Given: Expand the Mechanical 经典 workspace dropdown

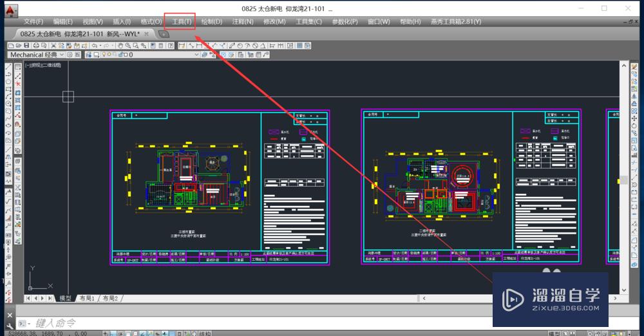Looking at the screenshot, I should point(62,55).
